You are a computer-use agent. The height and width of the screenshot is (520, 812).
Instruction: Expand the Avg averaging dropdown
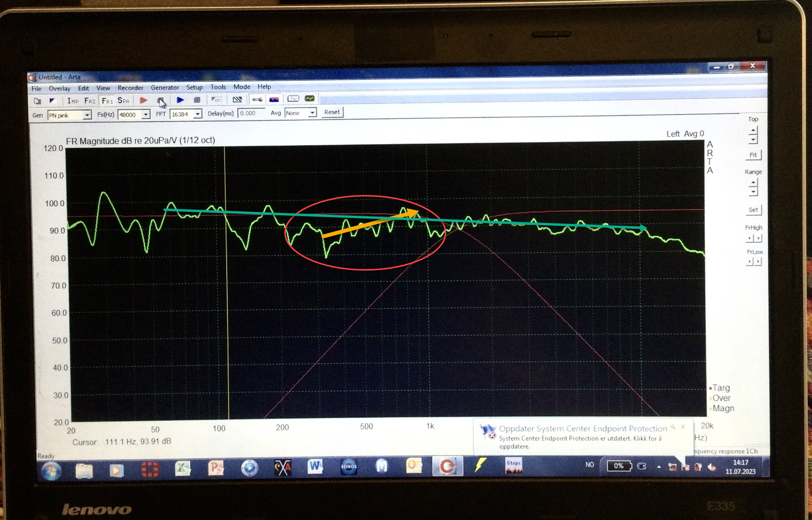pos(312,113)
